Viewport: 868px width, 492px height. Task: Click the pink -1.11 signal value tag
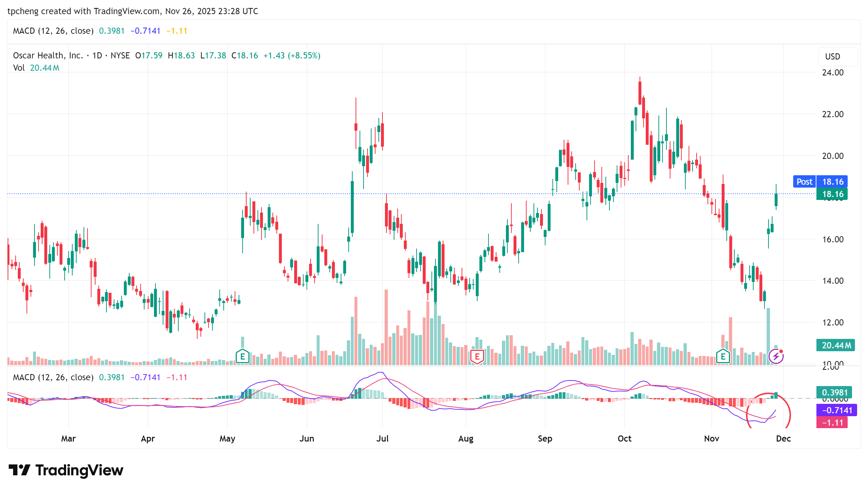pos(832,423)
